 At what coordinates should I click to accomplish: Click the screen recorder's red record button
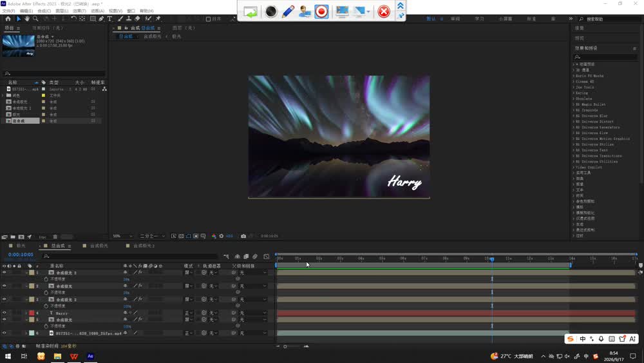click(321, 11)
